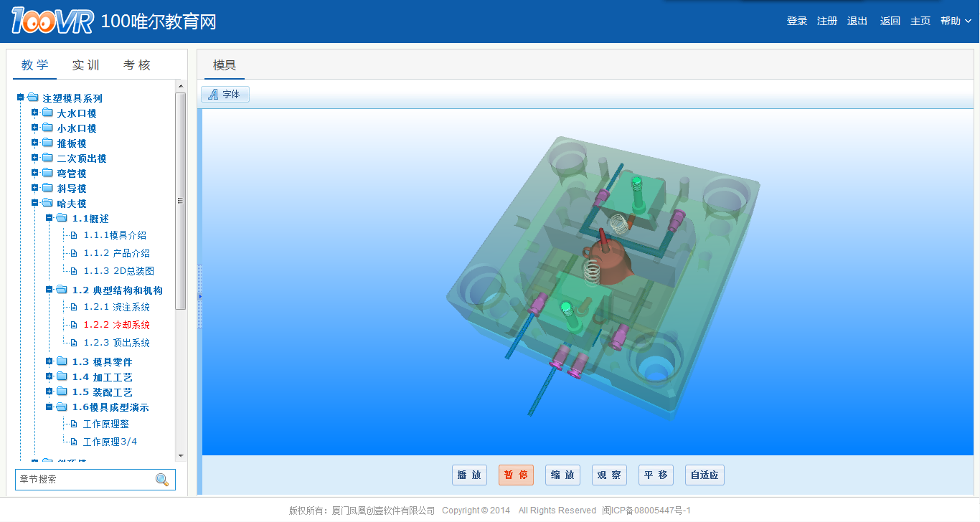980x522 pixels.
Task: Open the 帮助 dropdown menu
Action: (x=955, y=21)
